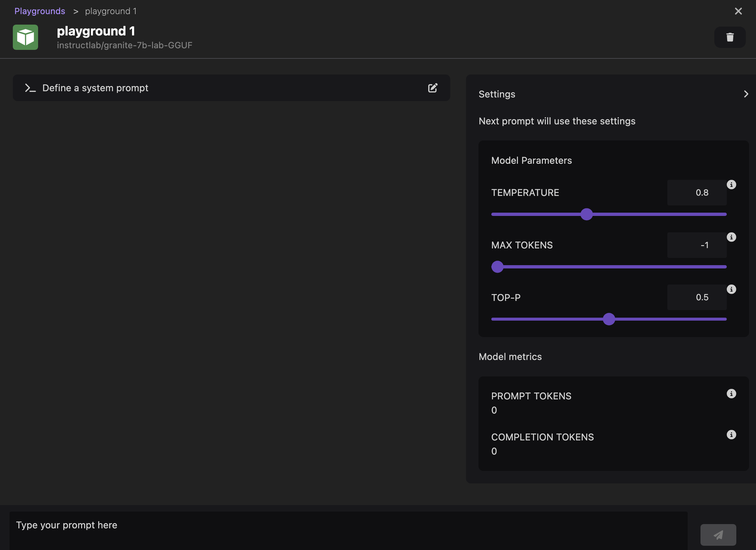This screenshot has width=756, height=550.
Task: Click the Max Tokens slider handle
Action: pyautogui.click(x=497, y=267)
